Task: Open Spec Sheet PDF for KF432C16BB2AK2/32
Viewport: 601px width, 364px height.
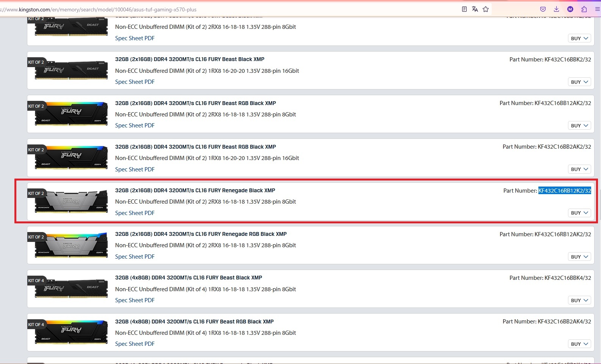Action: pos(135,169)
